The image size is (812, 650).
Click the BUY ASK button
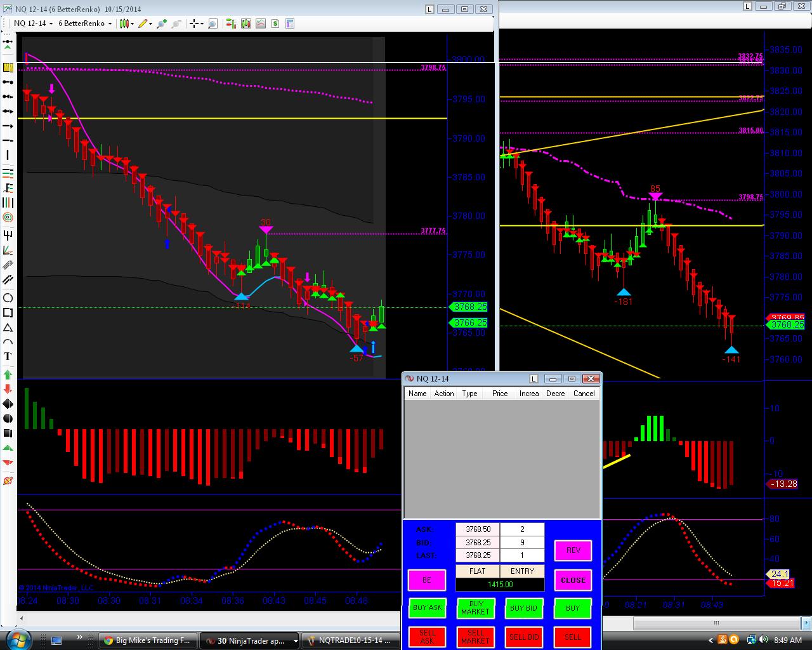[427, 608]
